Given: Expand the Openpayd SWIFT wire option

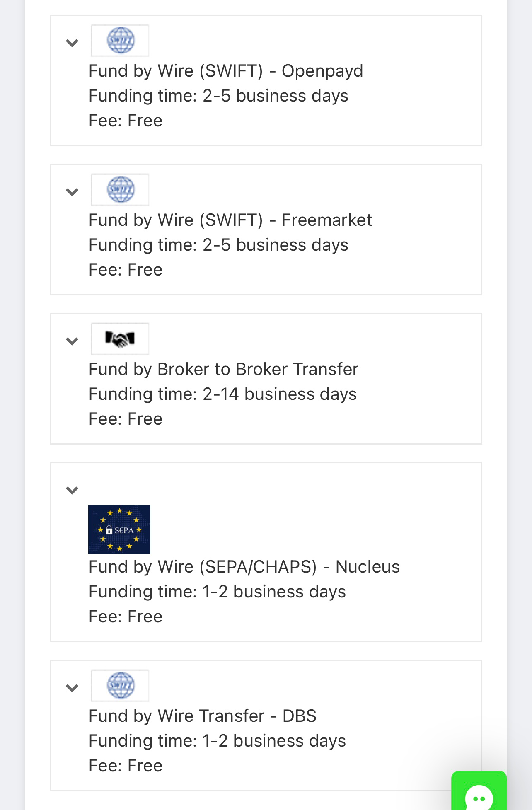Looking at the screenshot, I should 72,43.
